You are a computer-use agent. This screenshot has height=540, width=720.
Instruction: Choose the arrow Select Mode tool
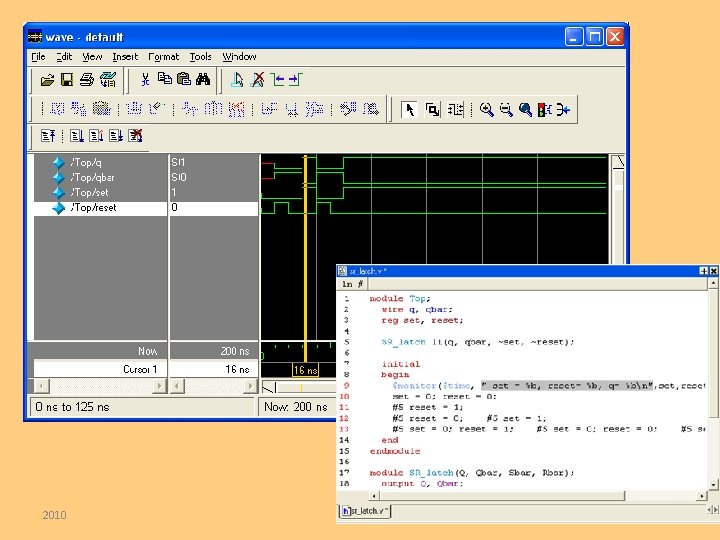click(408, 109)
